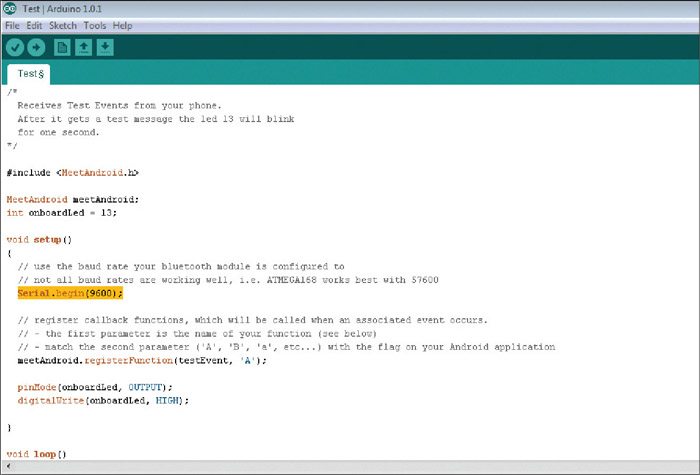Open the Help menu
This screenshot has width=700, height=475.
(122, 25)
